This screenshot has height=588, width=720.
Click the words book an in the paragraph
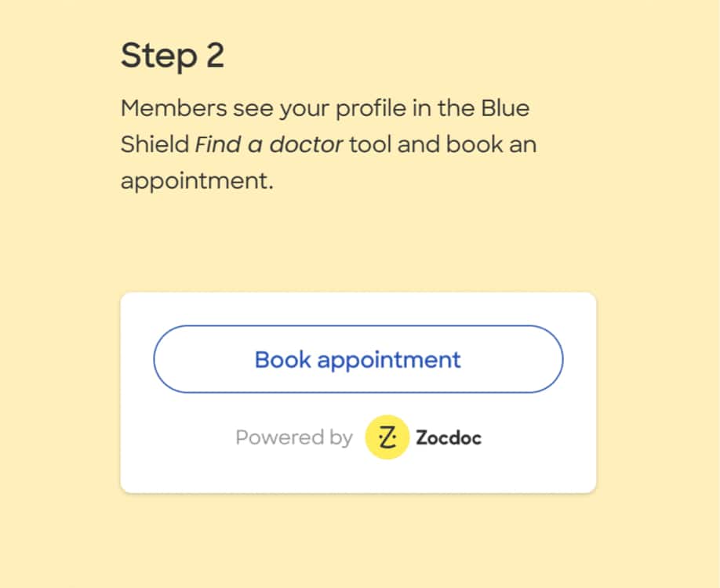click(x=486, y=145)
